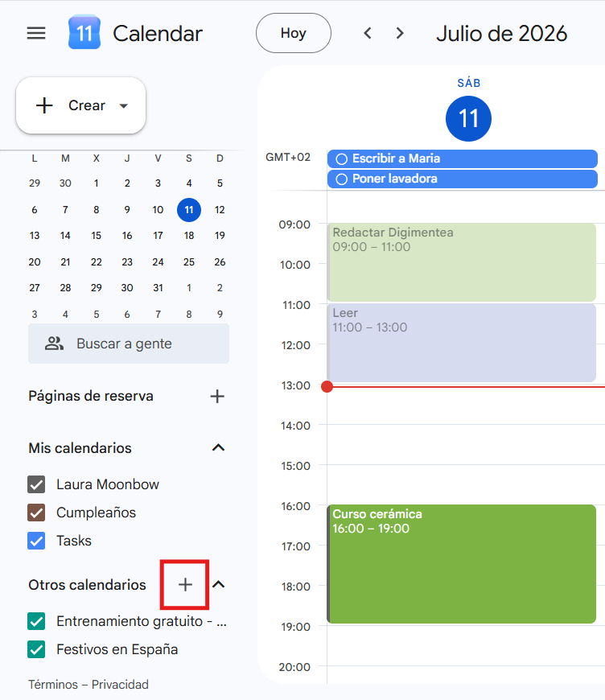This screenshot has height=700, width=605.
Task: Collapse the Mis calendarios section
Action: click(218, 447)
